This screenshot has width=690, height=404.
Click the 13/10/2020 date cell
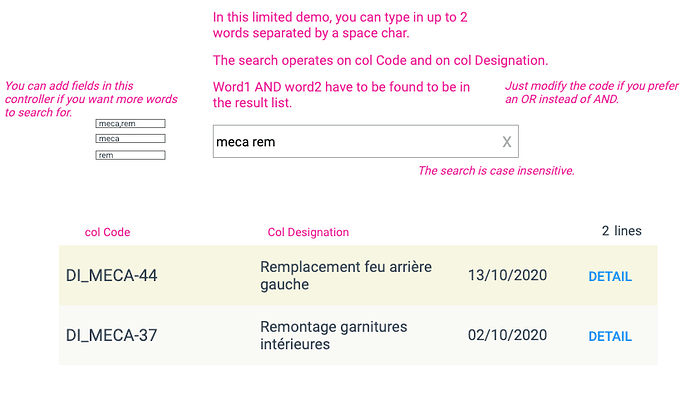(x=507, y=276)
